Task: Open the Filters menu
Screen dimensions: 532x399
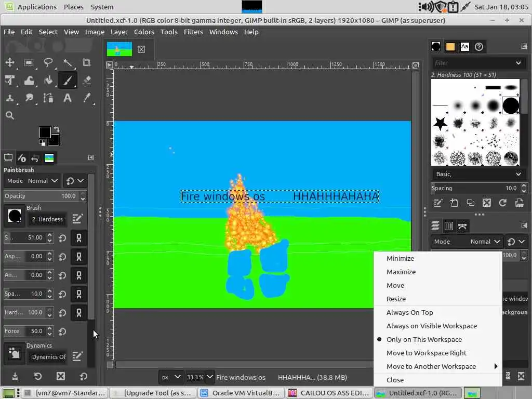Action: click(x=193, y=32)
